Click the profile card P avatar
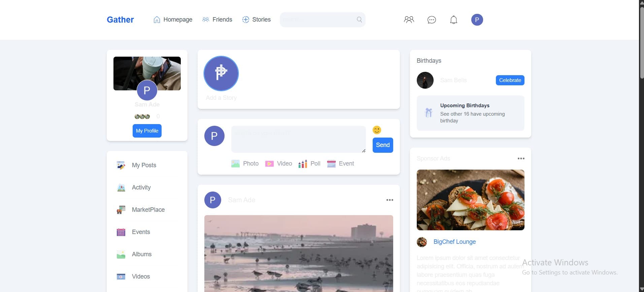644x292 pixels. (x=147, y=90)
